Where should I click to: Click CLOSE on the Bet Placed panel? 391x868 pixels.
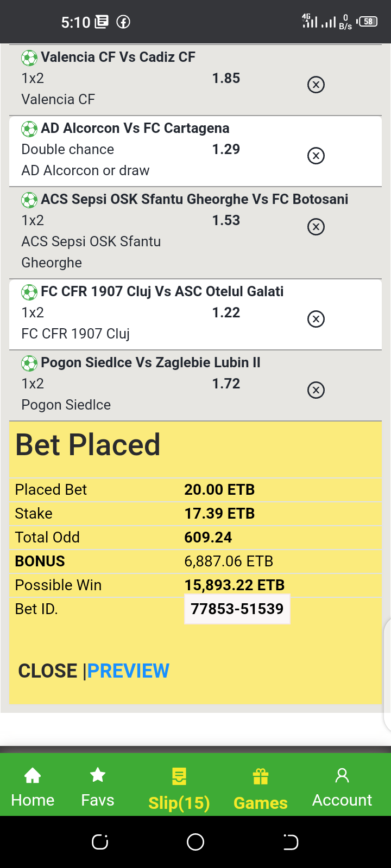pyautogui.click(x=48, y=671)
